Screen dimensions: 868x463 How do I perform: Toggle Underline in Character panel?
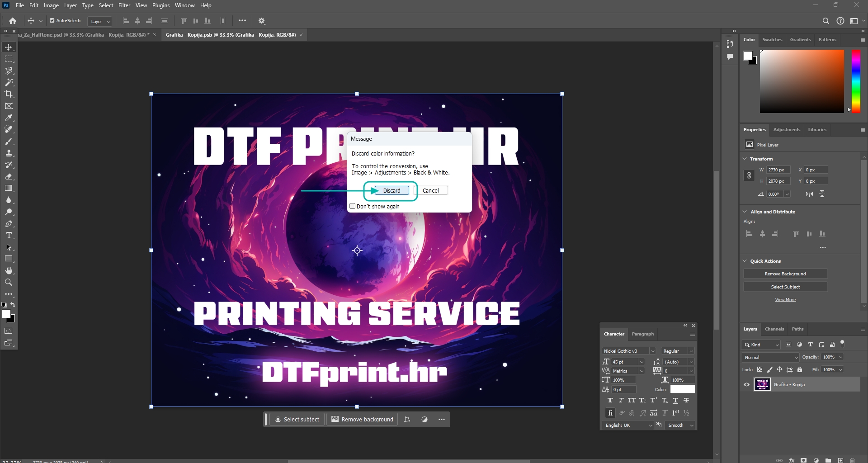click(675, 401)
